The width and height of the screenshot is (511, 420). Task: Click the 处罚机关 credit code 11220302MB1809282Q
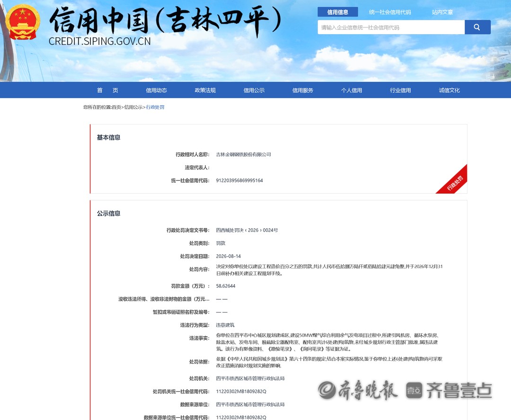pos(241,391)
